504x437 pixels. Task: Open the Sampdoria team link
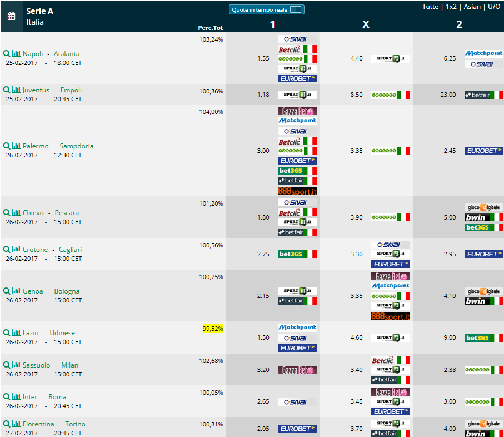tap(77, 146)
